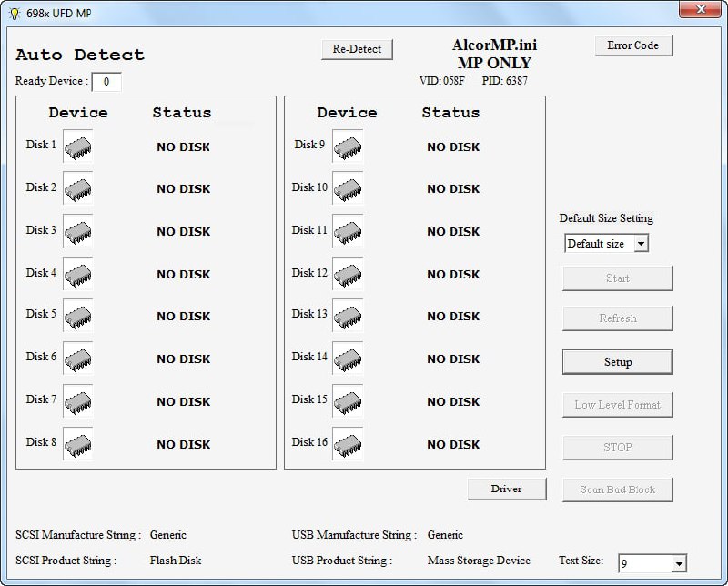Click the Disk 1 chip icon
This screenshot has height=586, width=728.
tap(77, 146)
